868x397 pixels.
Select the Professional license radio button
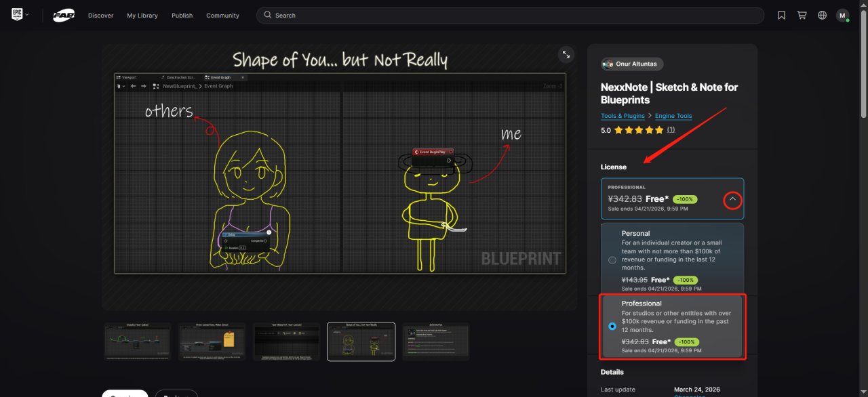pos(612,327)
